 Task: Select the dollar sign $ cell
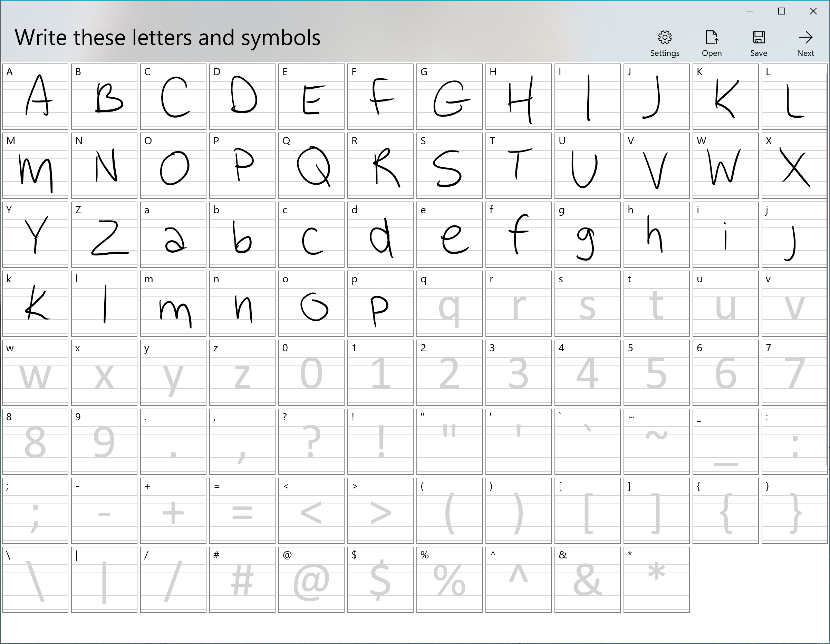click(x=380, y=580)
